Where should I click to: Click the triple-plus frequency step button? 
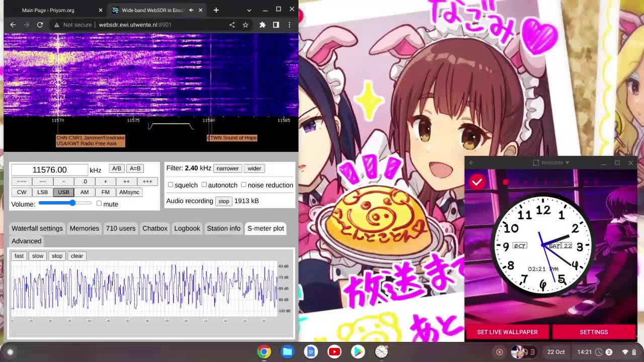[147, 182]
